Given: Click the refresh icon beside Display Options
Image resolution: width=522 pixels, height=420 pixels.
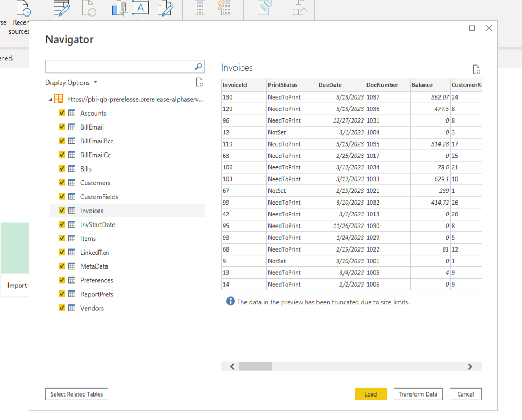Looking at the screenshot, I should [199, 82].
